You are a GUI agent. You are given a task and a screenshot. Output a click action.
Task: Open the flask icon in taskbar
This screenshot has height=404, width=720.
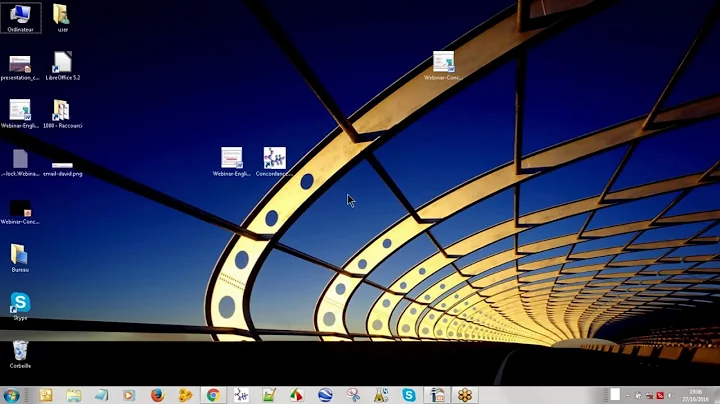(x=381, y=395)
